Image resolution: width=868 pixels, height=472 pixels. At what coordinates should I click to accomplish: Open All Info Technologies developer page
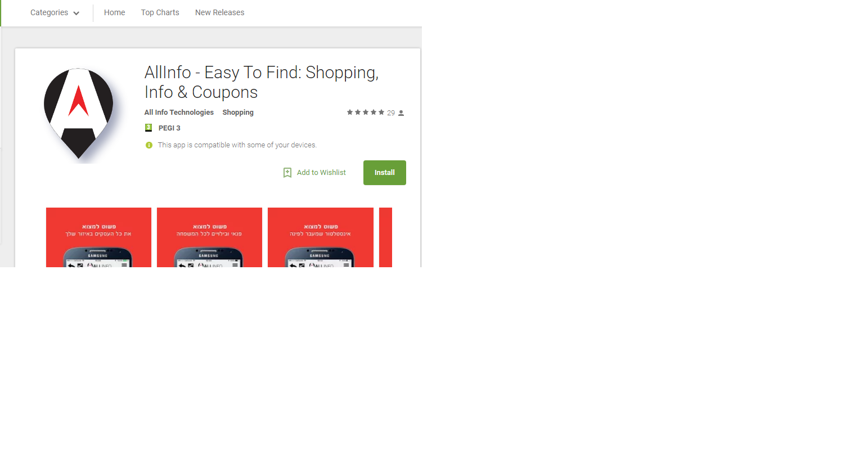point(179,113)
